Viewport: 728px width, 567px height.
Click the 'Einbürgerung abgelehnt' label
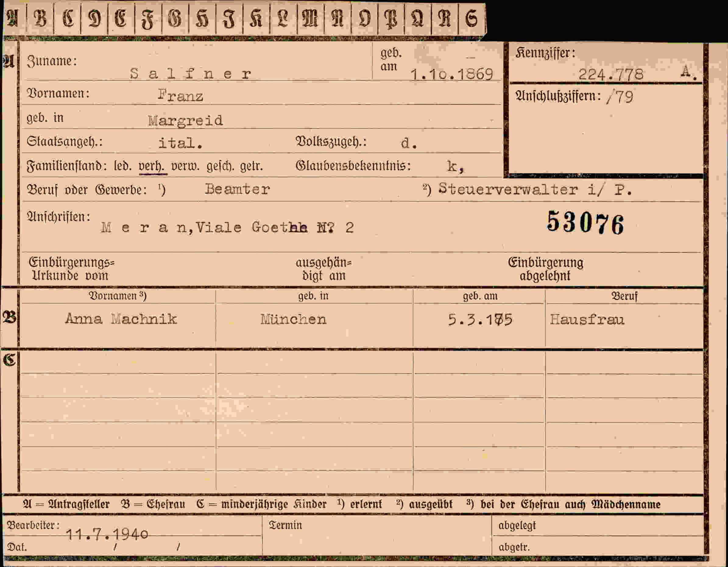coord(545,269)
